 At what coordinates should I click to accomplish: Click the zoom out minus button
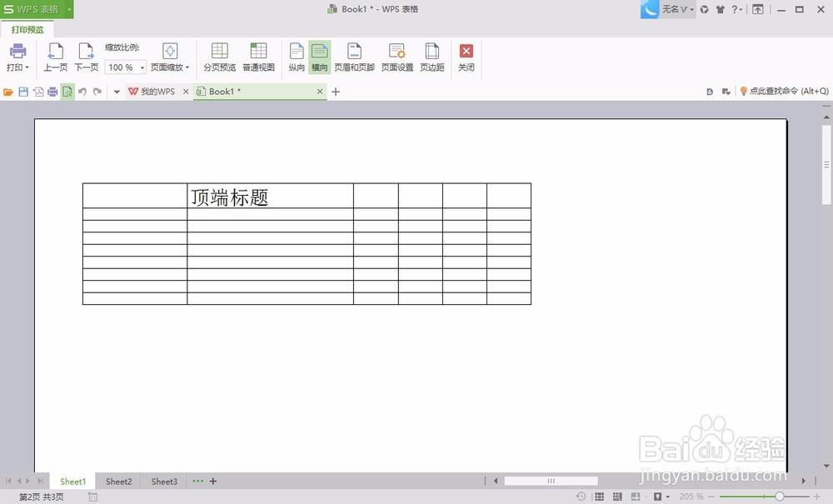[x=711, y=497]
